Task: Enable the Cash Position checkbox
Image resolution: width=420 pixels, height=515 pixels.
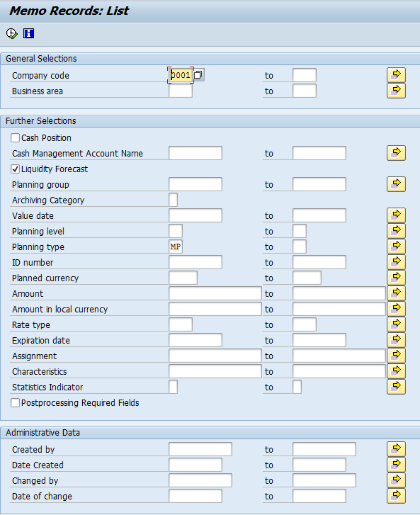Action: point(15,137)
